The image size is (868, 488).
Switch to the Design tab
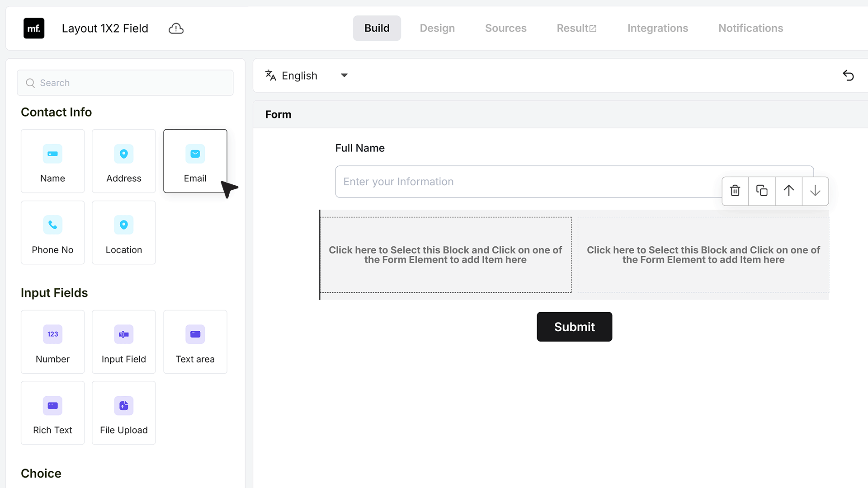(x=437, y=28)
